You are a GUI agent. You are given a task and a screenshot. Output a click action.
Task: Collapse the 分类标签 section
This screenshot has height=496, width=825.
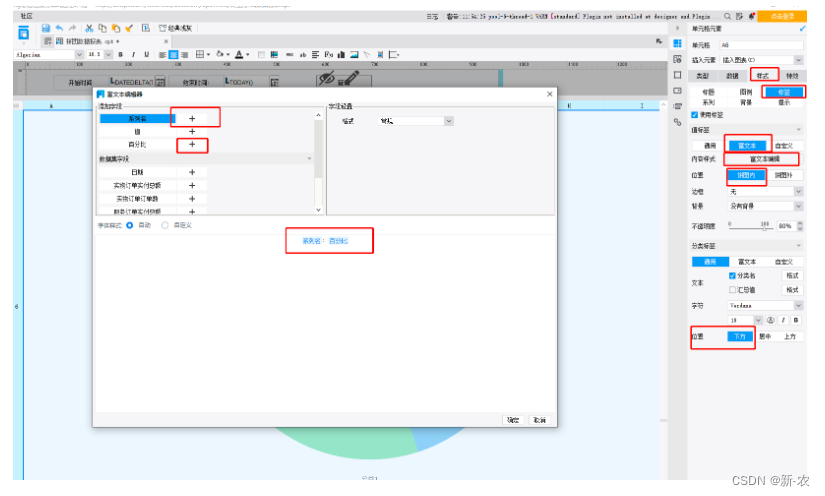pos(799,246)
